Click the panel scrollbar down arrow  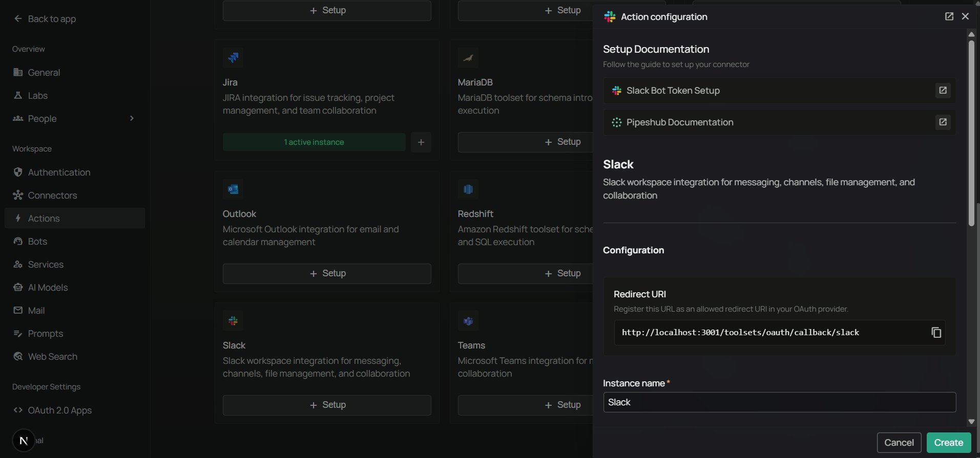click(971, 422)
